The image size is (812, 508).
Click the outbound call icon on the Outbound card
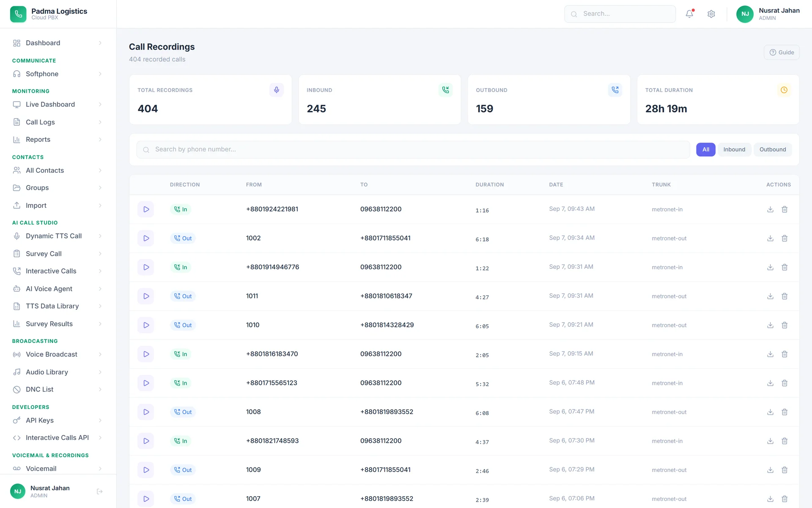(x=615, y=90)
